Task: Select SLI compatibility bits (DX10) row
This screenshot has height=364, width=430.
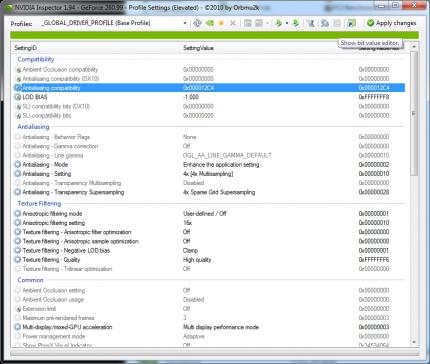Action: pyautogui.click(x=209, y=106)
